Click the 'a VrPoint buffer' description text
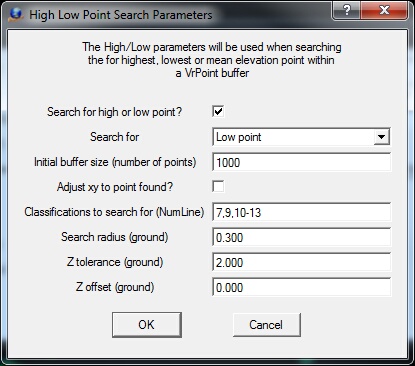The width and height of the screenshot is (415, 366). (212, 73)
